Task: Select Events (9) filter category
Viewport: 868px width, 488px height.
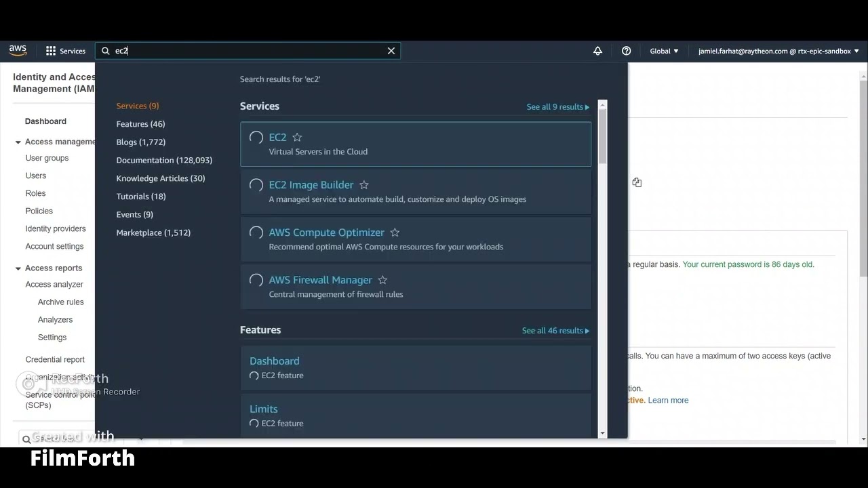Action: pos(135,214)
